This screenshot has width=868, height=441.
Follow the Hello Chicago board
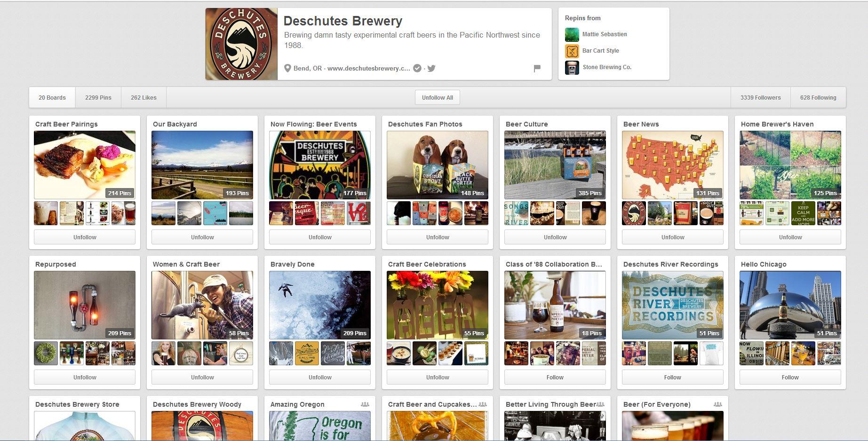pyautogui.click(x=790, y=378)
